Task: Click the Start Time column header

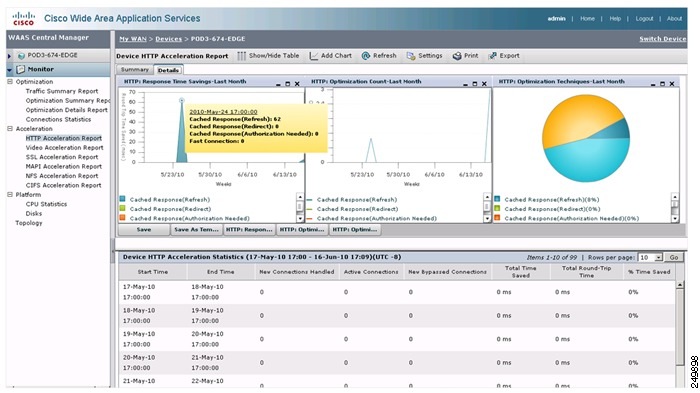Action: pyautogui.click(x=153, y=272)
